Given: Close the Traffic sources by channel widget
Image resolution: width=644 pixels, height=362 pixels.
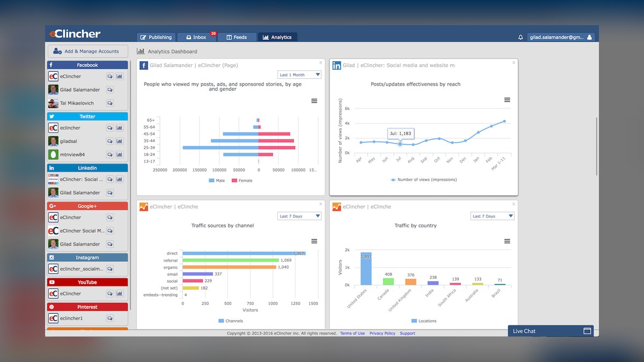Looking at the screenshot, I should click(x=321, y=204).
